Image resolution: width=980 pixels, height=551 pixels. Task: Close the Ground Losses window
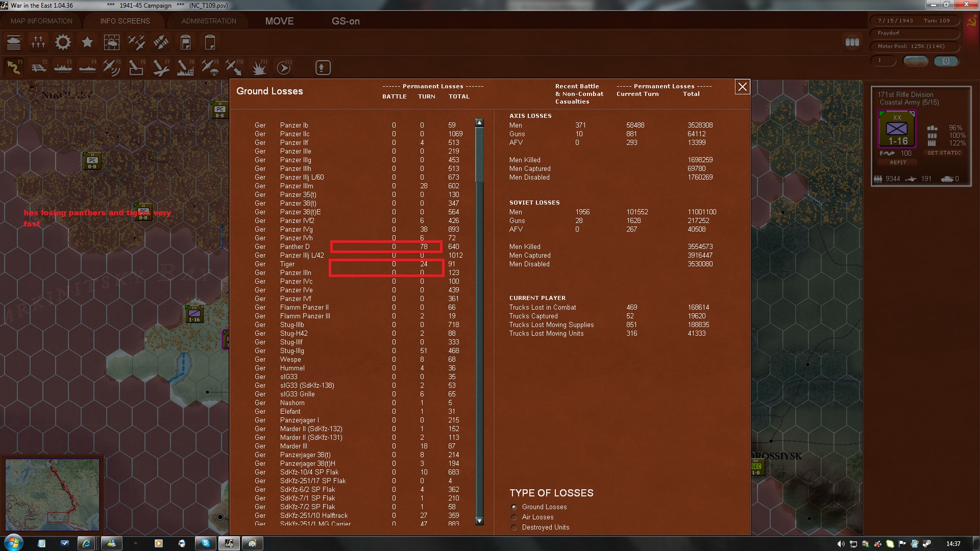(742, 87)
